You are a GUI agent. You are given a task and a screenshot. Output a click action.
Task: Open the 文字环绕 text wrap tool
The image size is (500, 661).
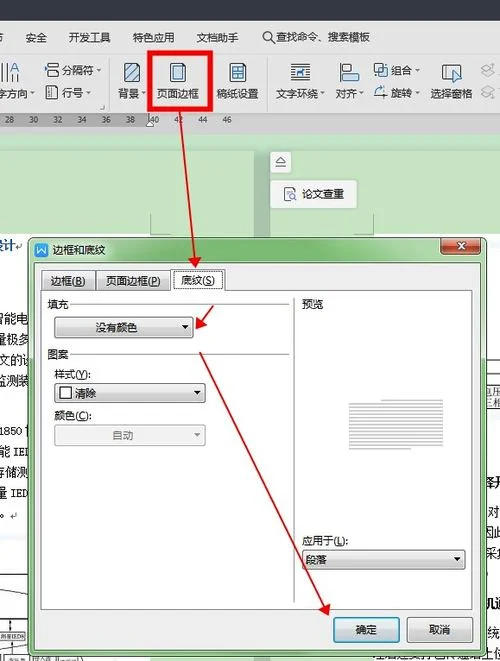coord(300,81)
